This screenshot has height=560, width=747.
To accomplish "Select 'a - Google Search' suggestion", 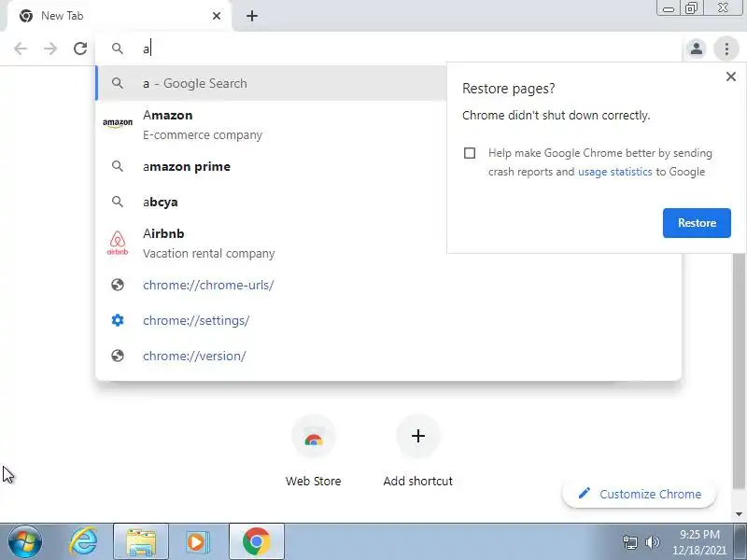I will coord(271,83).
